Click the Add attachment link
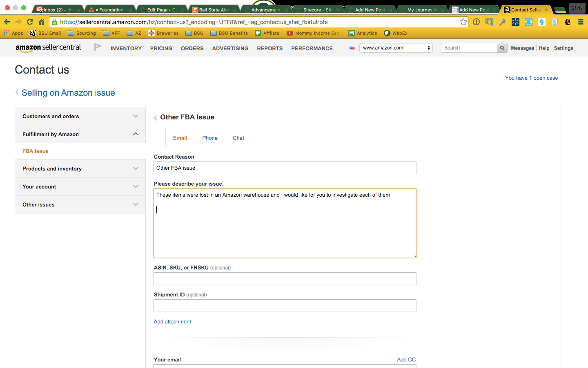 [x=172, y=322]
